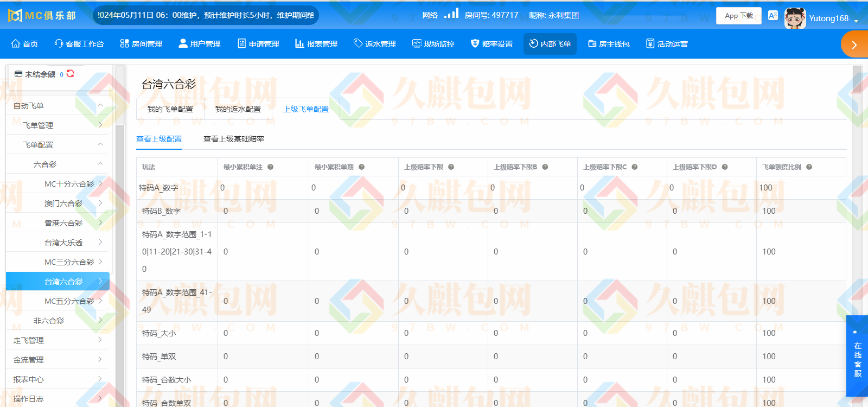868x407 pixels.
Task: Click the orange next-arrow nav button
Action: pos(854,44)
